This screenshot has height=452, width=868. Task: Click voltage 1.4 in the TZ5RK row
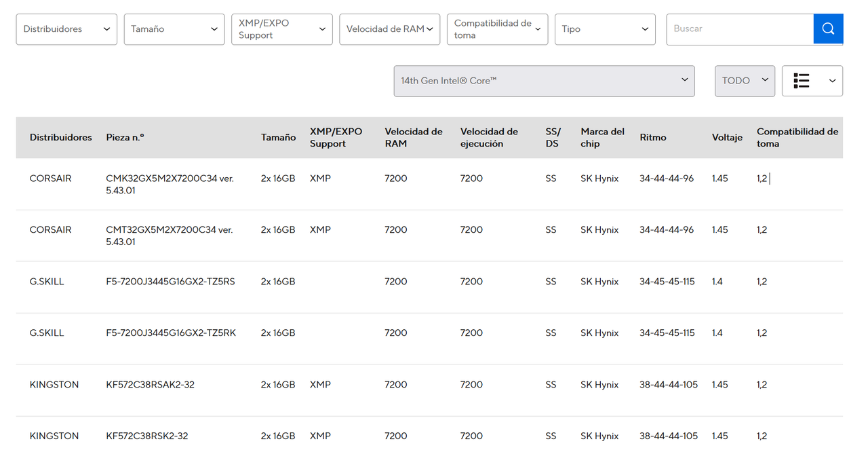(x=717, y=333)
